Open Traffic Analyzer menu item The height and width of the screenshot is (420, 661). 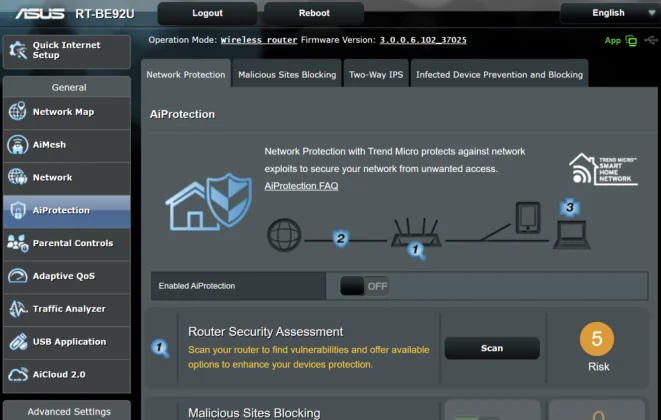coord(67,309)
